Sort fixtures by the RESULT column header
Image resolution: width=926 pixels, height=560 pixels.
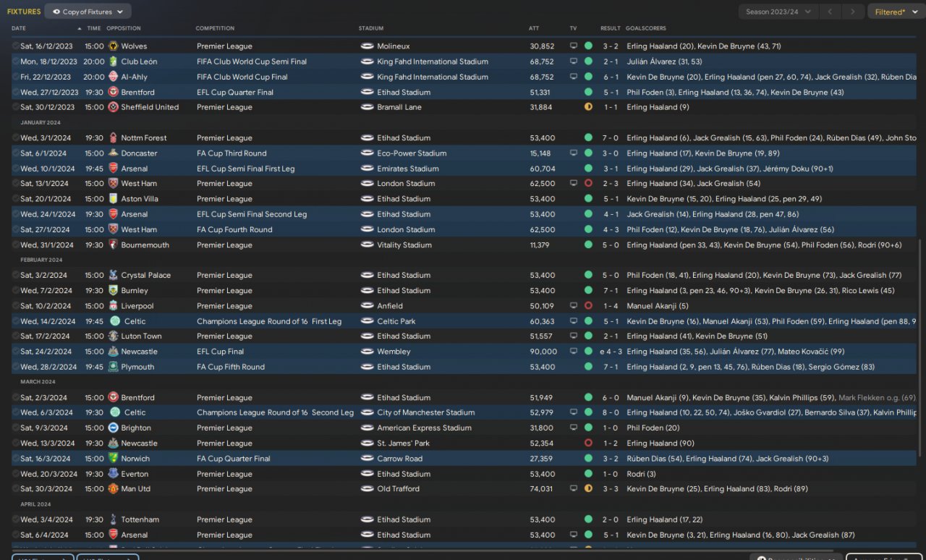coord(611,28)
